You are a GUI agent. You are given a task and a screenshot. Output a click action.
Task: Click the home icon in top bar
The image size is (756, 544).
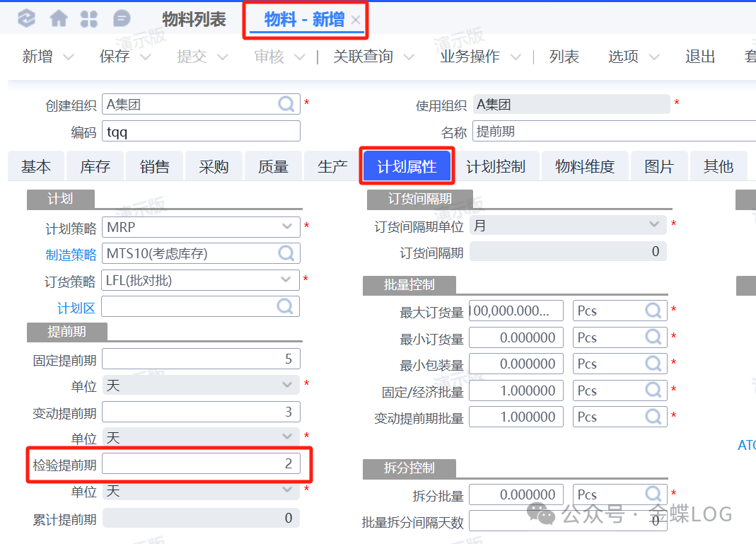[x=59, y=19]
